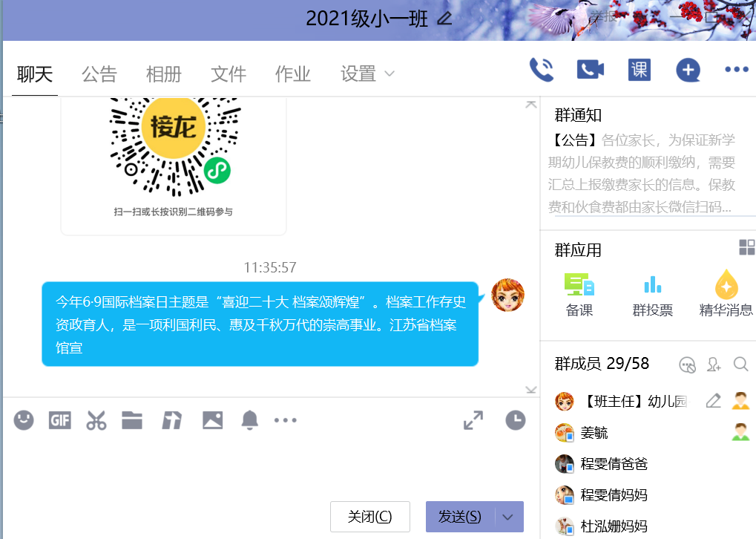This screenshot has width=756, height=539.
Task: Click the member chat filter icon
Action: click(687, 365)
